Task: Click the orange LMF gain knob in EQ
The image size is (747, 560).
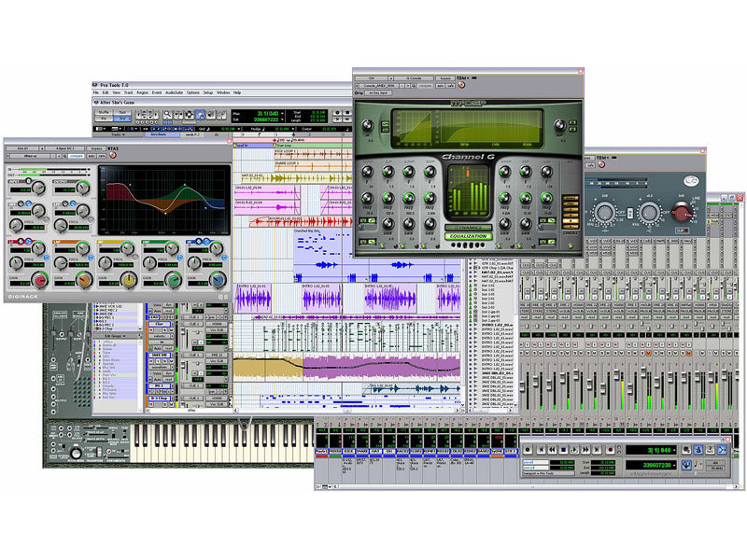Action: pyautogui.click(x=84, y=280)
